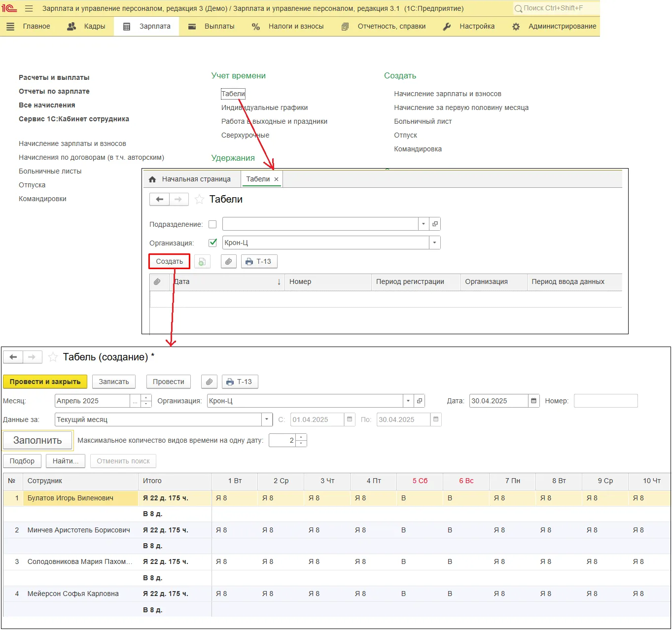Click the paperclip attachments icon in the Табели list

pyautogui.click(x=228, y=262)
